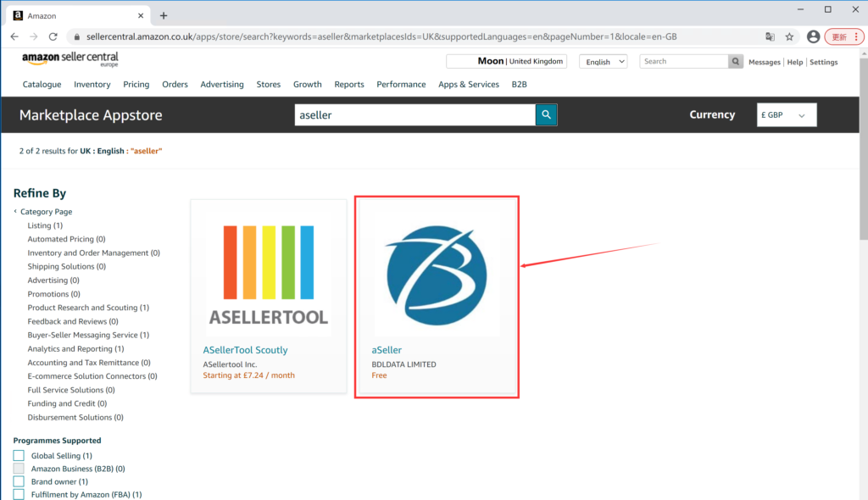This screenshot has width=868, height=500.
Task: Click the Chrome update menu button
Action: click(844, 36)
